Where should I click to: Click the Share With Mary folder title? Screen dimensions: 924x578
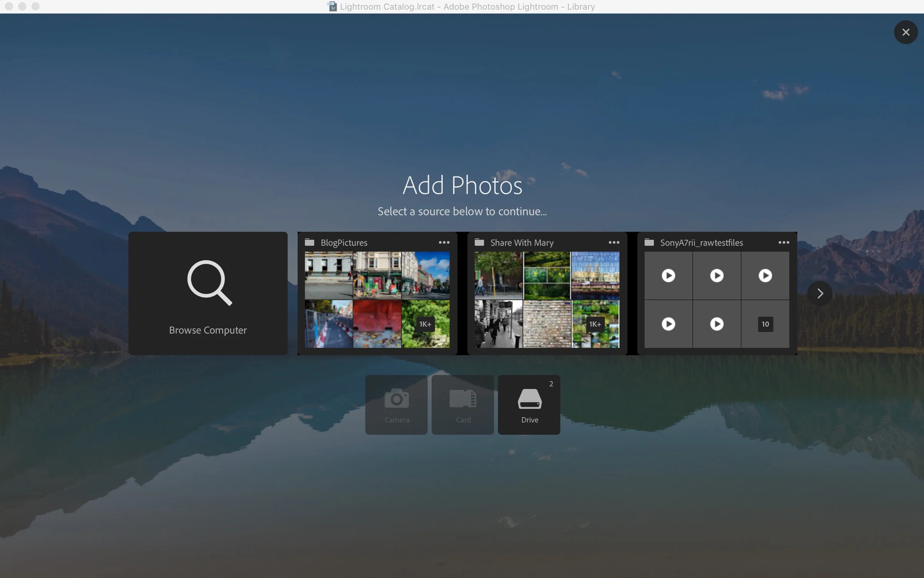[522, 243]
